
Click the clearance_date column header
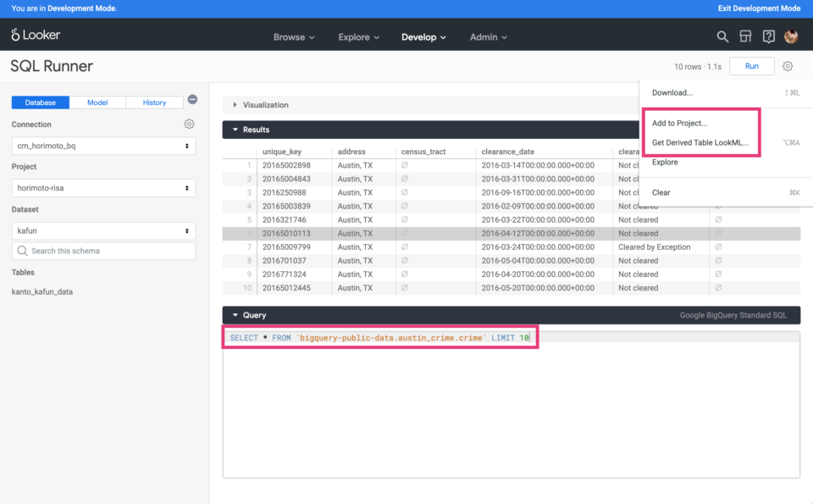click(508, 152)
